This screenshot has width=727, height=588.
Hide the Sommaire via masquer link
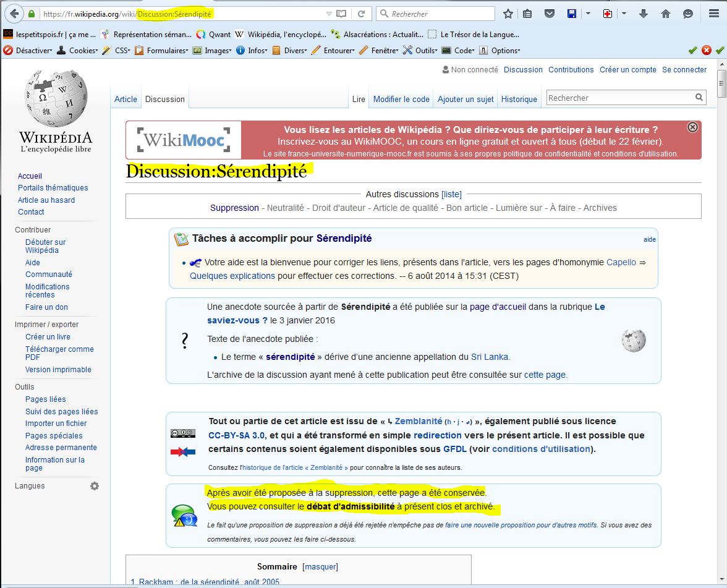(x=320, y=567)
